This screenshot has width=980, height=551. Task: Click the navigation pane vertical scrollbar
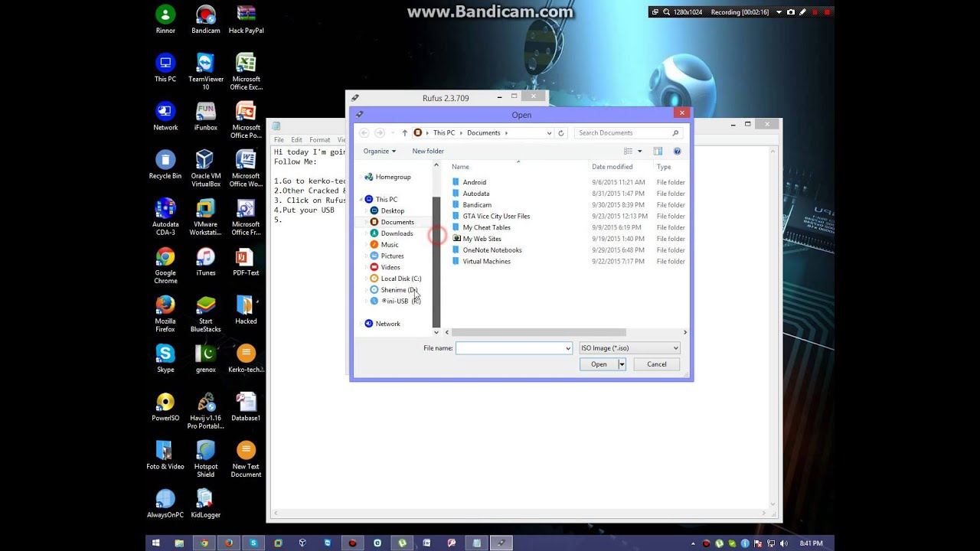(436, 261)
